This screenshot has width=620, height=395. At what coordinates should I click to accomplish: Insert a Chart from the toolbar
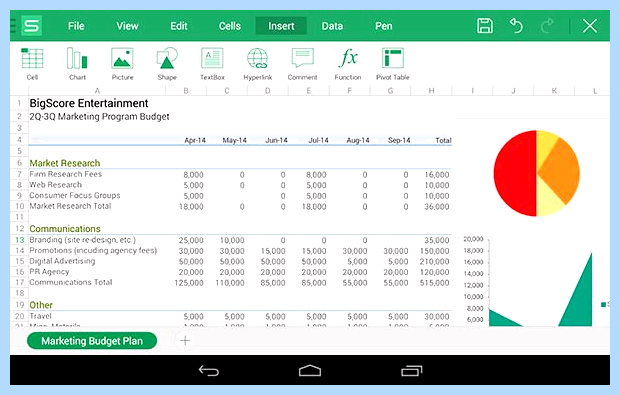(x=77, y=64)
